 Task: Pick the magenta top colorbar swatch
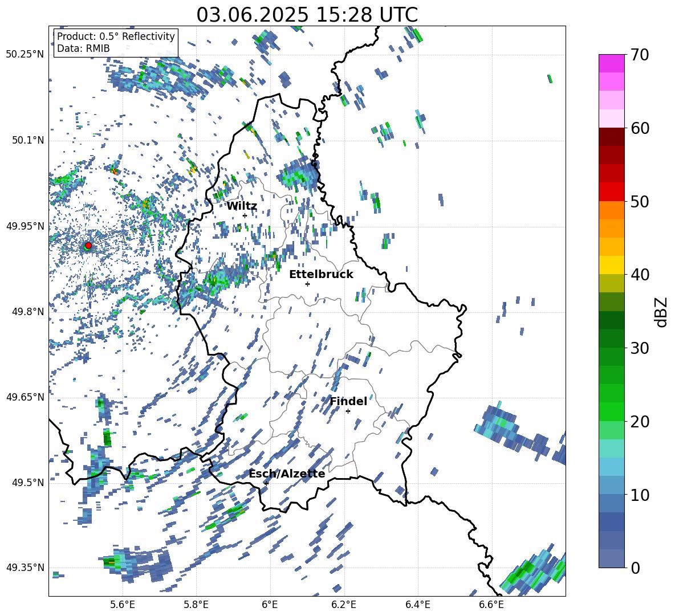(611, 64)
